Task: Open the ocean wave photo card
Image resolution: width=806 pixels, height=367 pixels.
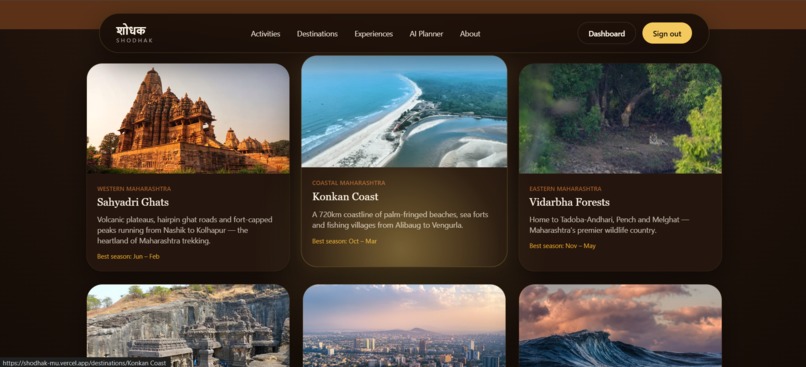Action: [620, 325]
